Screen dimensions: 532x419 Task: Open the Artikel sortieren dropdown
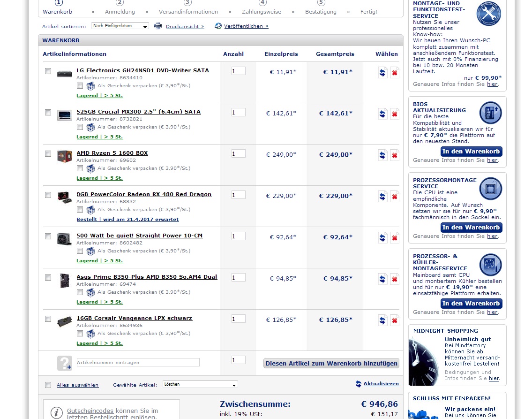click(120, 26)
